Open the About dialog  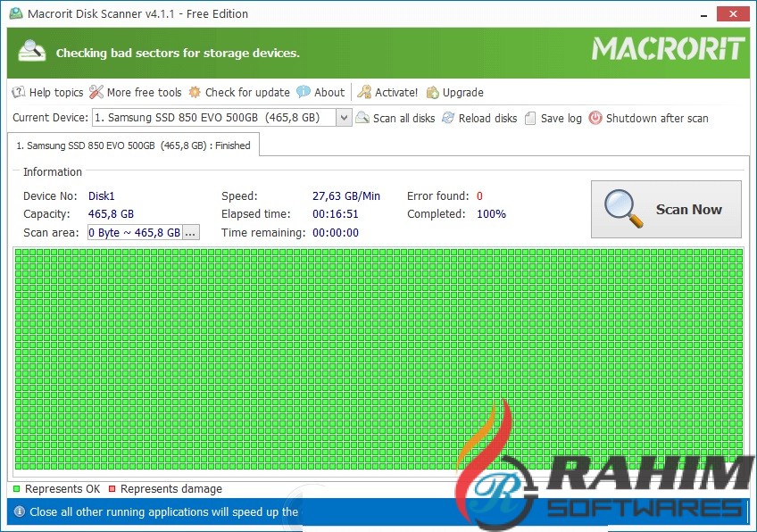click(320, 92)
